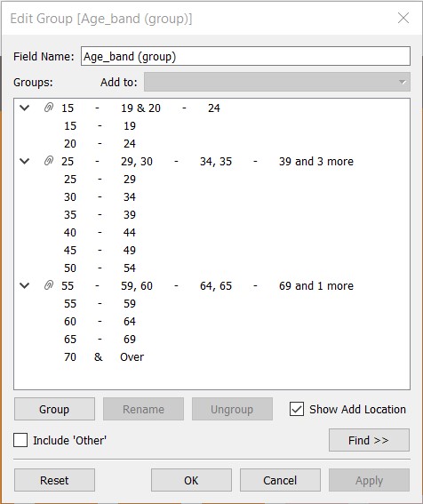Select the member '35 - 39'
The image size is (423, 504).
[100, 214]
